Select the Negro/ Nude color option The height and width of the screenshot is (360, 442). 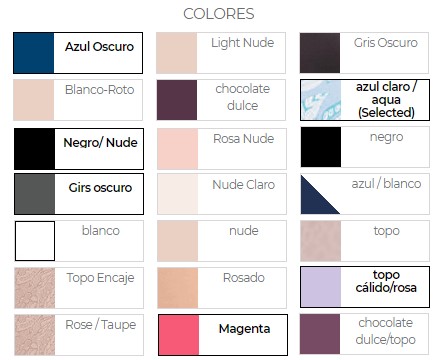(x=79, y=149)
